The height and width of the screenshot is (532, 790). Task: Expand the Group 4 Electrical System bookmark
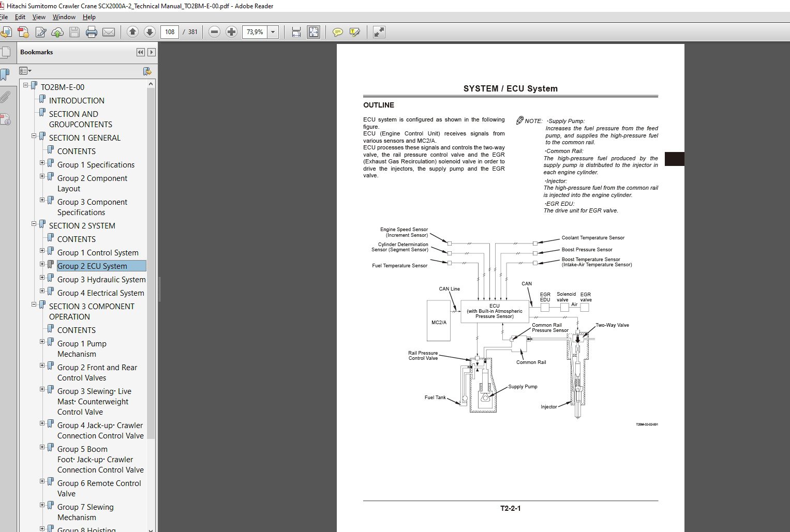point(42,291)
